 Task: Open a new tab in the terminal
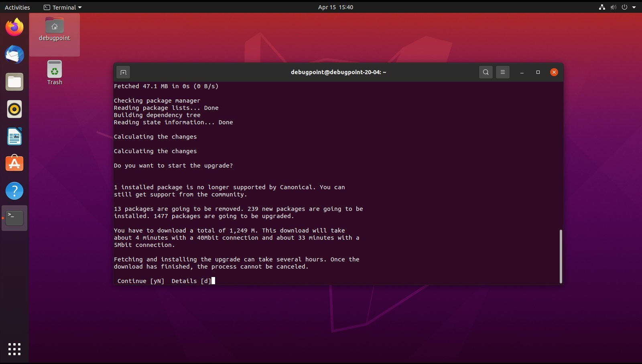[x=123, y=72]
